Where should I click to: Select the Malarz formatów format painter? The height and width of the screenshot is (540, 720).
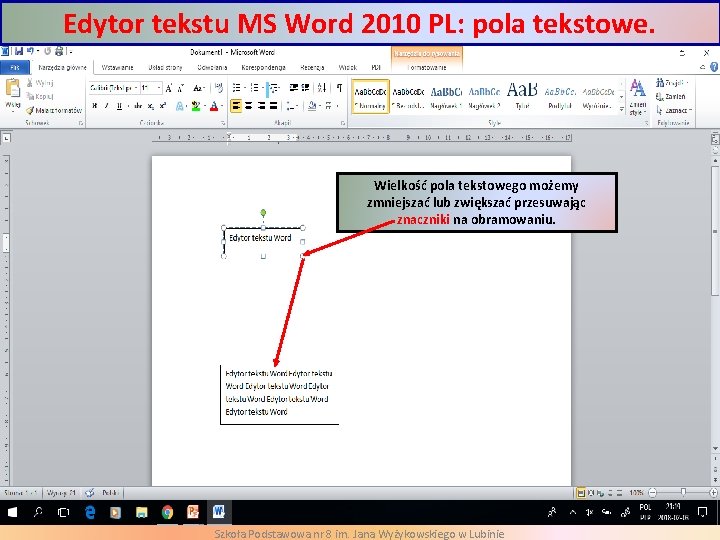(54, 110)
